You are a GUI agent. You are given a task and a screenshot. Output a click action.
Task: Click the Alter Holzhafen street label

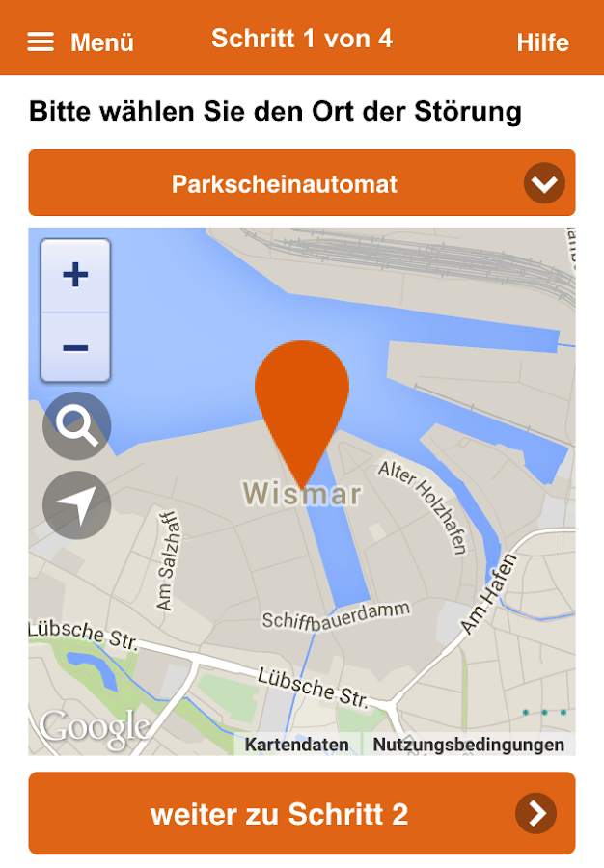point(424,506)
